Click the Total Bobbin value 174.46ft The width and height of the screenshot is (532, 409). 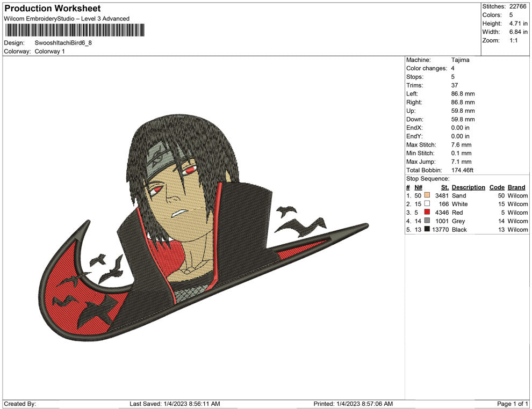point(462,170)
